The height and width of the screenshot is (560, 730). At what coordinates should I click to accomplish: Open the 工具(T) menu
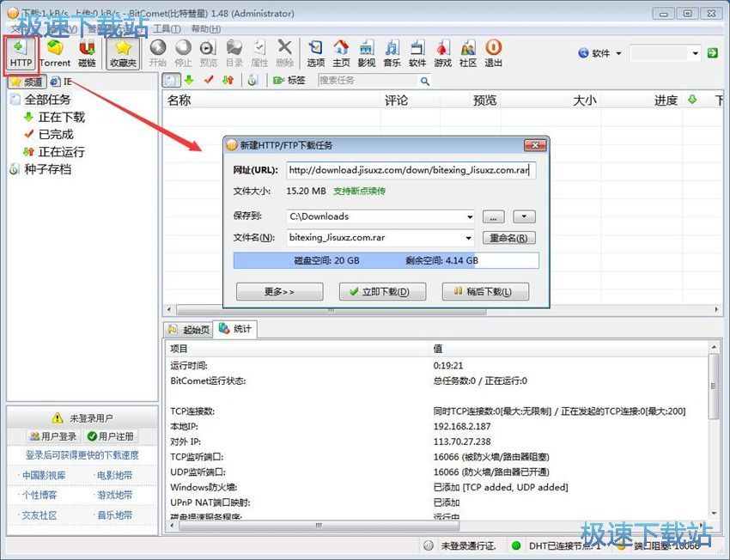[167, 29]
